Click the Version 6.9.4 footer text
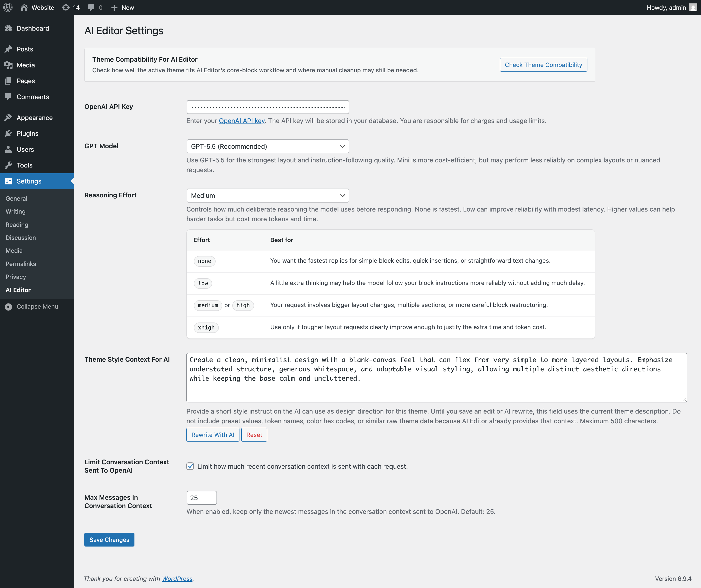701x588 pixels. (673, 579)
